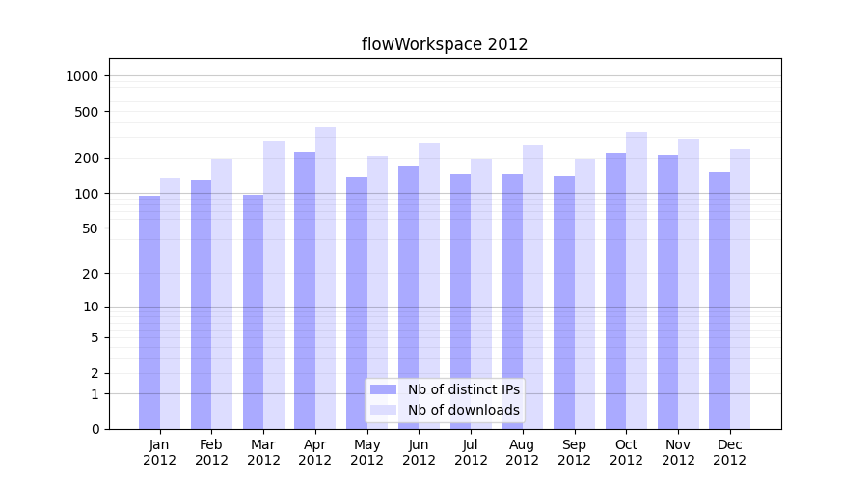Select the 200 y-axis tick label
The width and height of the screenshot is (868, 482).
click(86, 158)
